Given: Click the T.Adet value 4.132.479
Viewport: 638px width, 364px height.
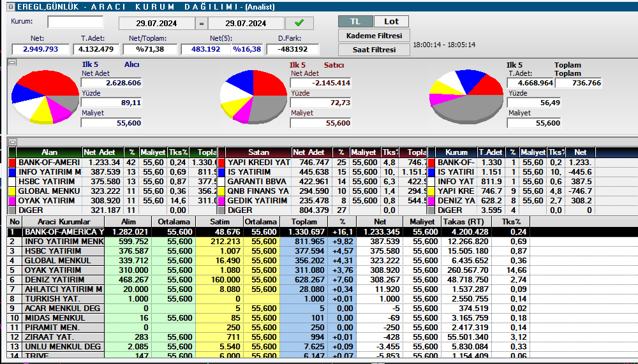Looking at the screenshot, I should pyautogui.click(x=96, y=49).
